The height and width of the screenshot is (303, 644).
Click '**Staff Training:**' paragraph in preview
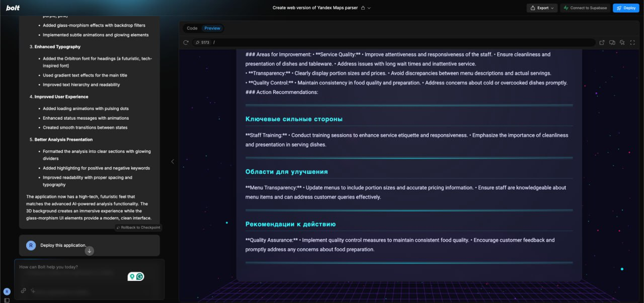point(407,140)
